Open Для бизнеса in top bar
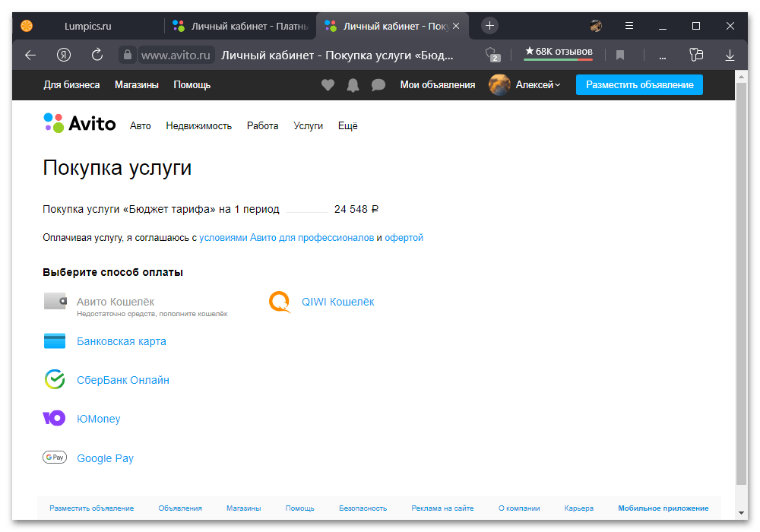The width and height of the screenshot is (760, 532). [71, 85]
